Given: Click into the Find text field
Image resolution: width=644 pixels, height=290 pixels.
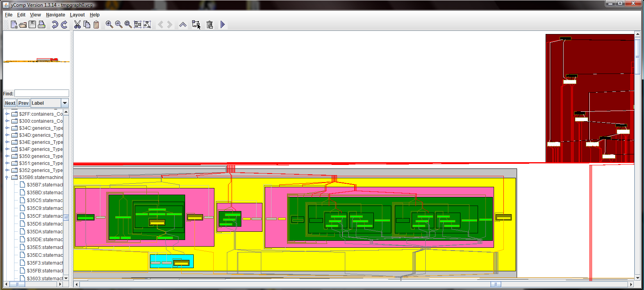Looking at the screenshot, I should coord(41,93).
